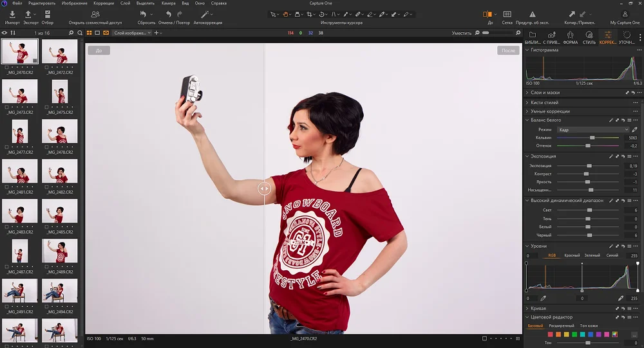Click the Импорт (Import) icon
The width and height of the screenshot is (644, 348).
click(12, 14)
